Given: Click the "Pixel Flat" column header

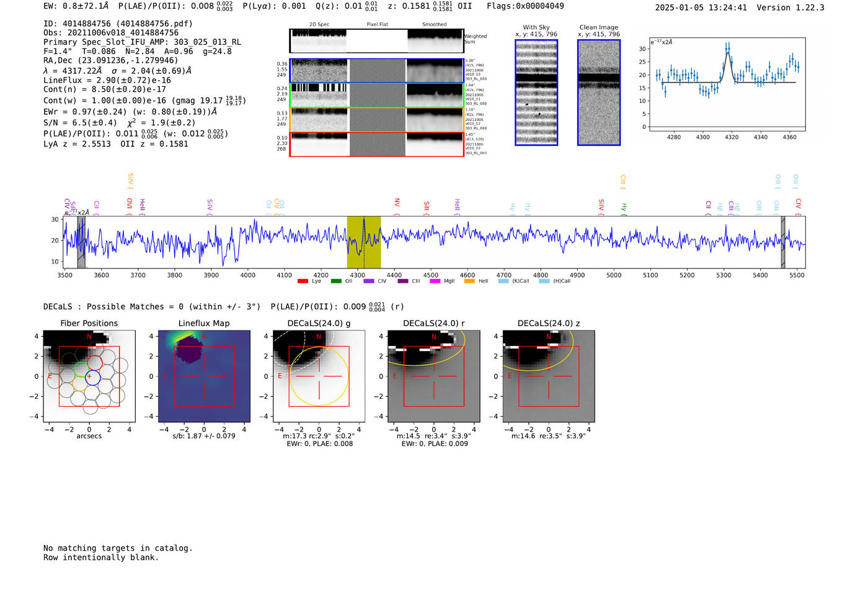Looking at the screenshot, I should tap(378, 24).
